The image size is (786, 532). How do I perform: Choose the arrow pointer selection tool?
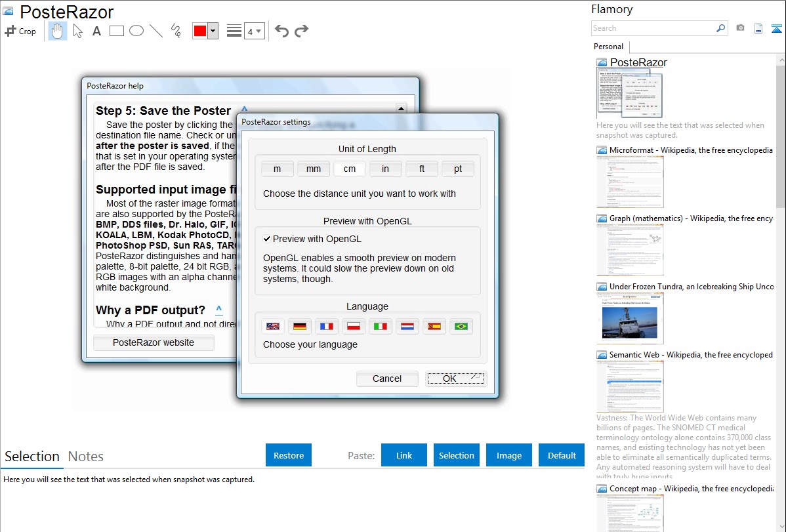coord(77,31)
